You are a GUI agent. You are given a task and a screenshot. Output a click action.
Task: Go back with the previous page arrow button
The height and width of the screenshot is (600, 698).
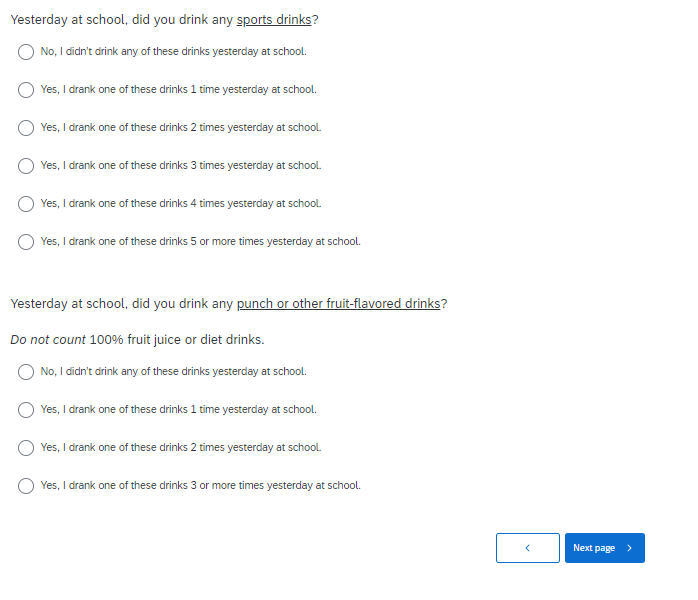pos(527,548)
